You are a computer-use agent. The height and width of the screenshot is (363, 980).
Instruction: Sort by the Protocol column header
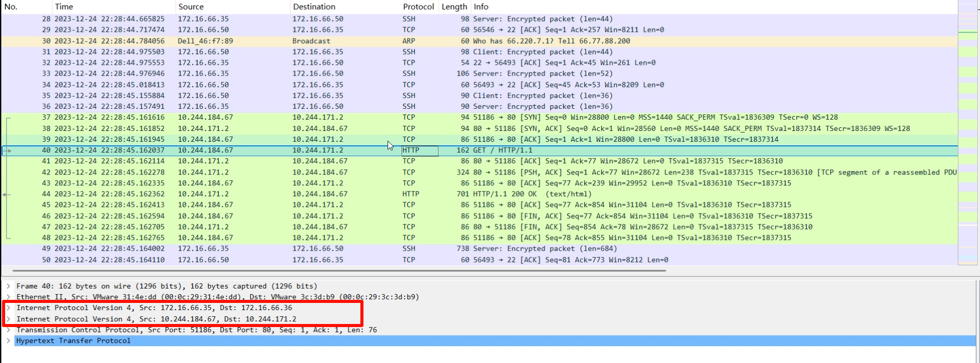click(418, 7)
